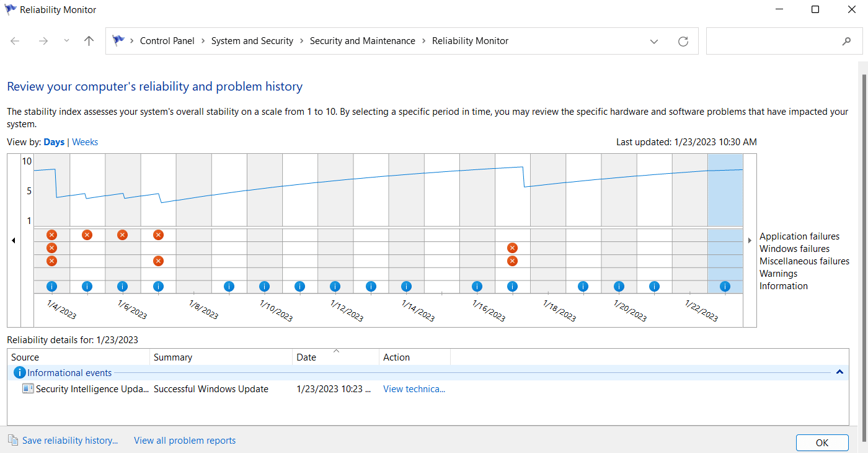Click the OK button
868x453 pixels.
click(822, 442)
